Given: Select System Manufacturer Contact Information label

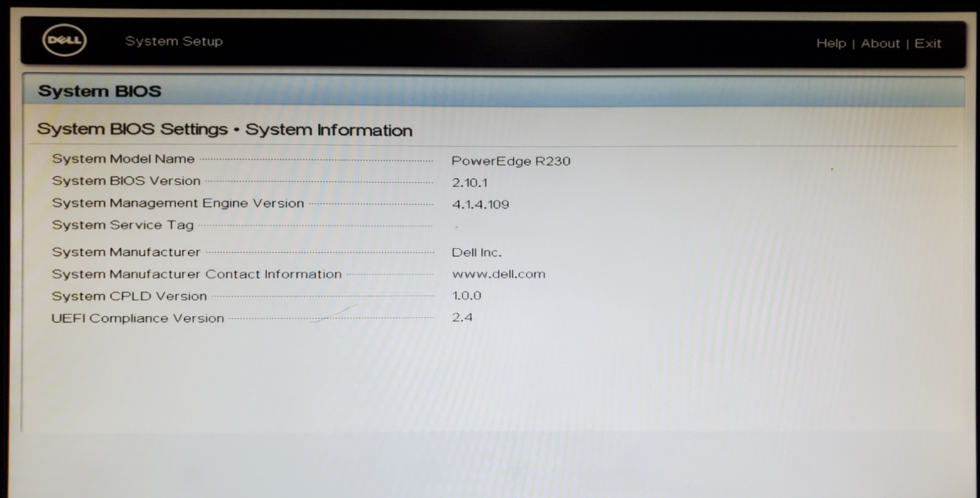Looking at the screenshot, I should 196,274.
